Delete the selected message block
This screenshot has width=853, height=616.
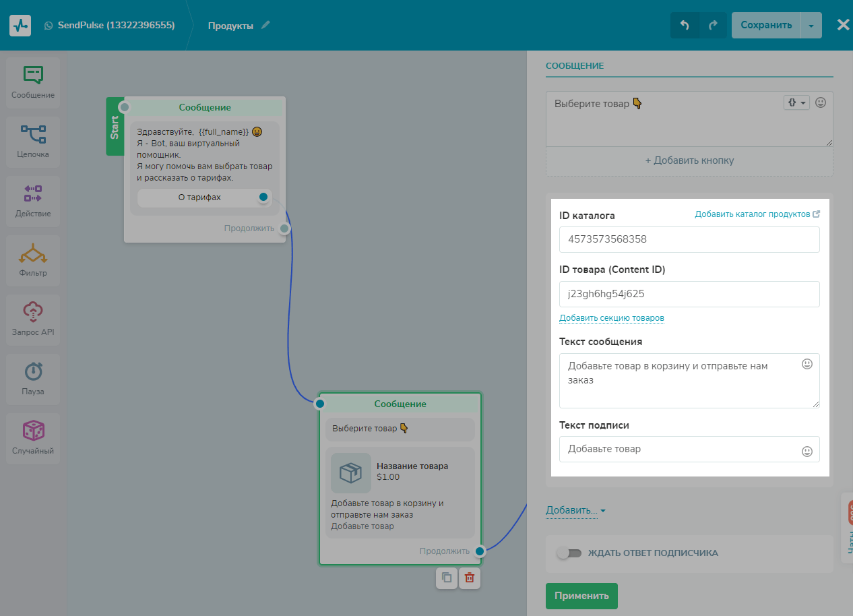[470, 578]
